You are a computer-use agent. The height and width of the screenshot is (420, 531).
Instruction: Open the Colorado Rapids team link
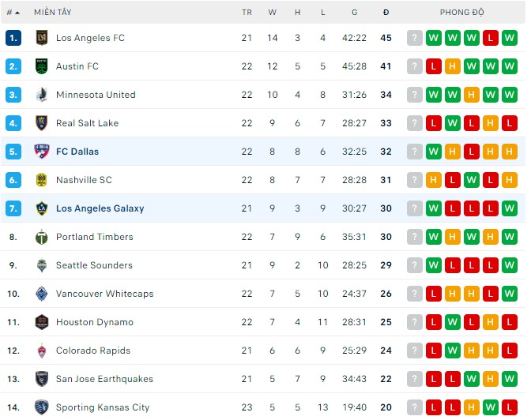tap(92, 351)
